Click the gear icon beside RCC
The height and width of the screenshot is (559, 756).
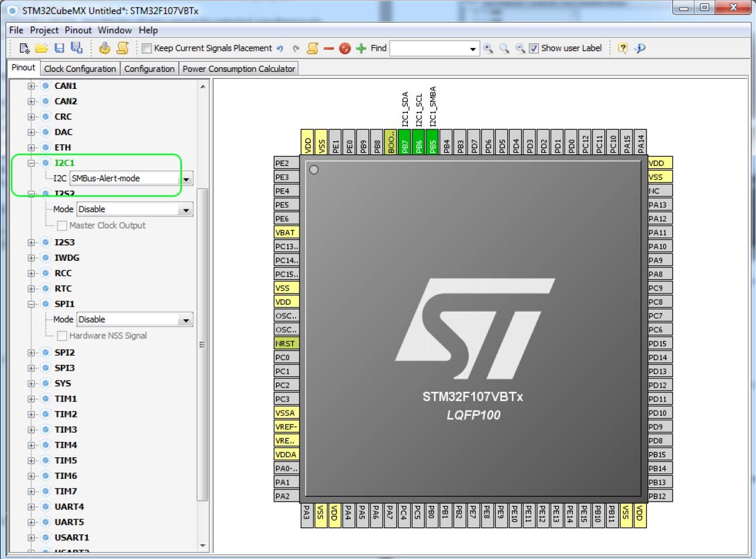click(x=45, y=273)
